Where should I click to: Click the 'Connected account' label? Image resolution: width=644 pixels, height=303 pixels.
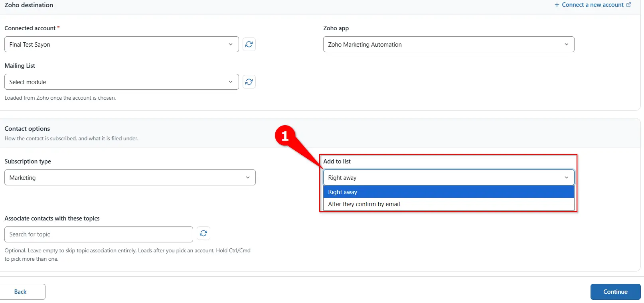(30, 28)
